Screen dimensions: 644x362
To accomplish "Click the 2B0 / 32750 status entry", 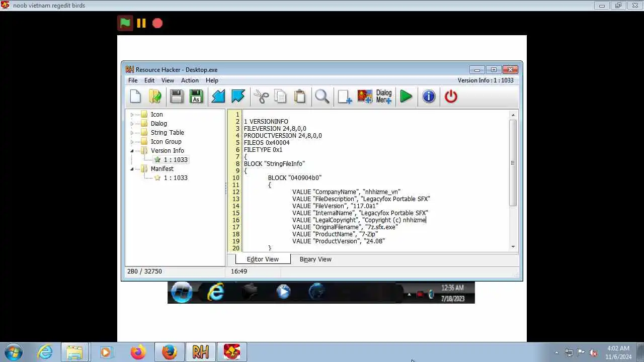I will tap(144, 271).
